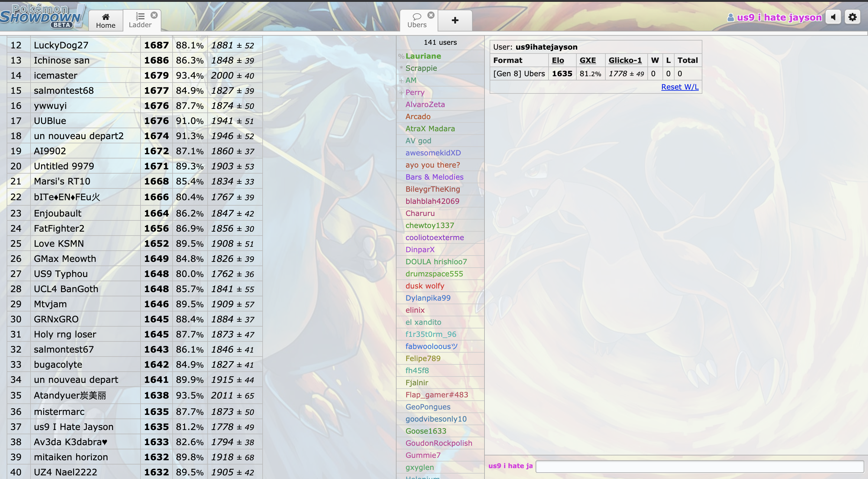Click the Glicko-1 column header
Screen dimensions: 868x479
tap(625, 60)
